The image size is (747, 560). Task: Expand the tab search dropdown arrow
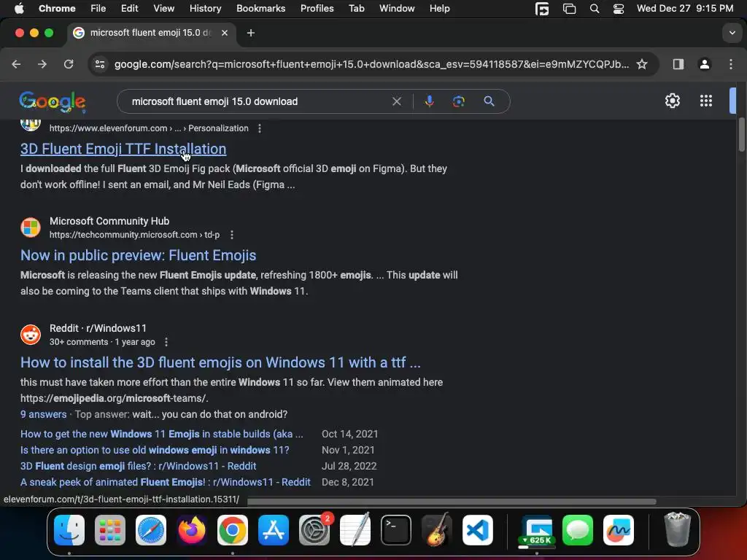(x=732, y=33)
